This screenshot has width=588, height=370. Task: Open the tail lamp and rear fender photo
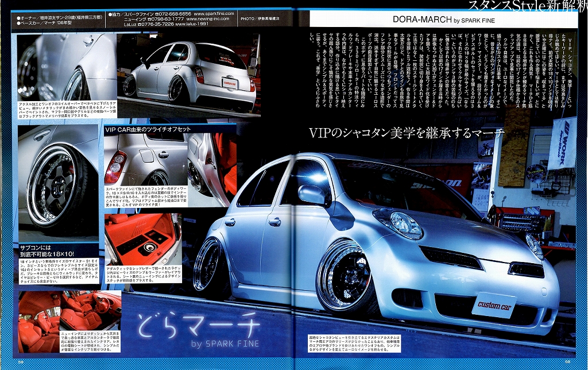145,160
